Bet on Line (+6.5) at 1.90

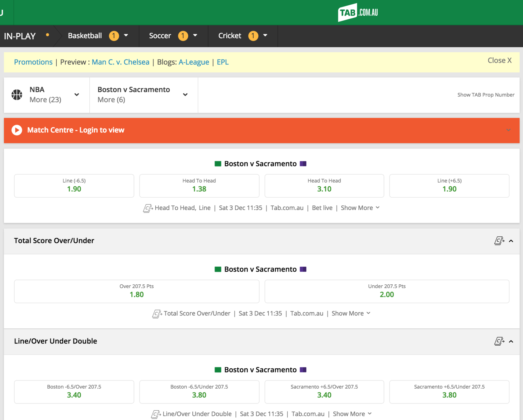click(449, 186)
